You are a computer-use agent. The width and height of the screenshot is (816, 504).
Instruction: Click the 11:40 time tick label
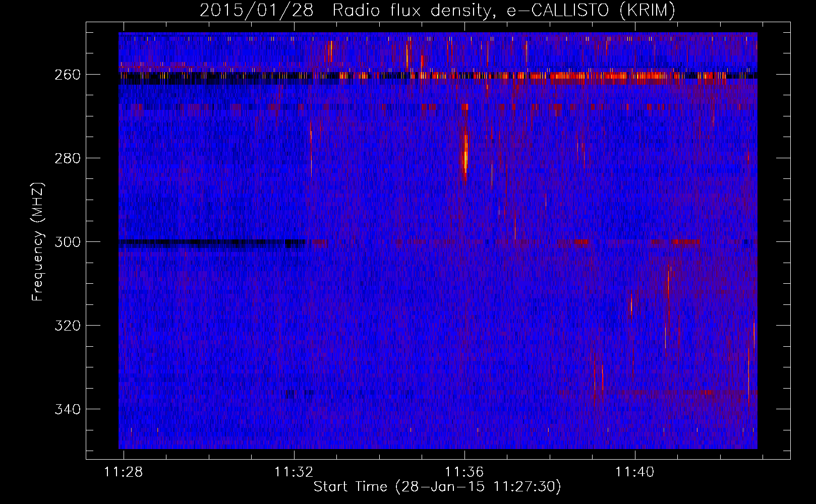point(635,472)
